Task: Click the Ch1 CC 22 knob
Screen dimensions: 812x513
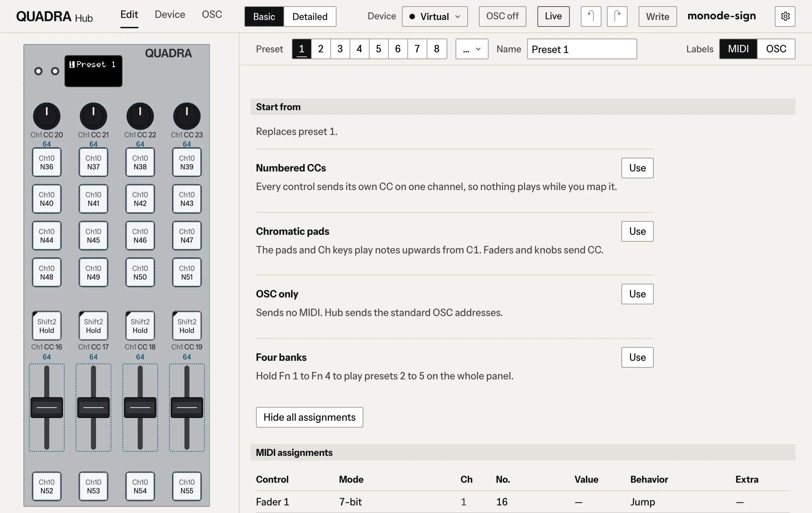Action: point(140,116)
